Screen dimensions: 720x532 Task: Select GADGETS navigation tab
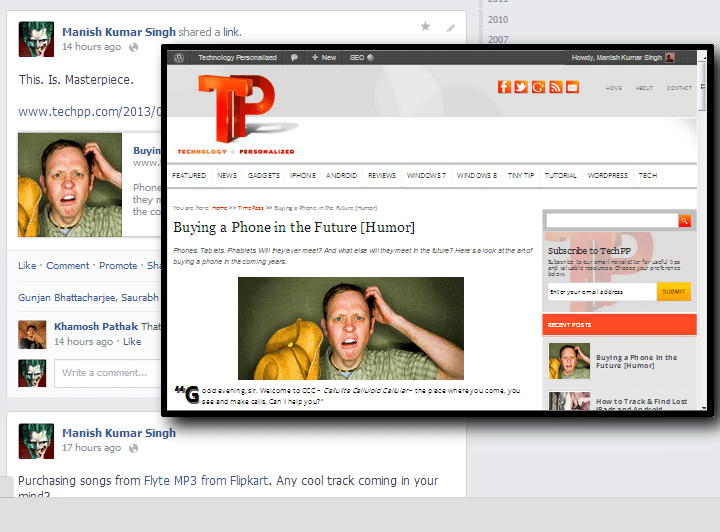pos(264,175)
